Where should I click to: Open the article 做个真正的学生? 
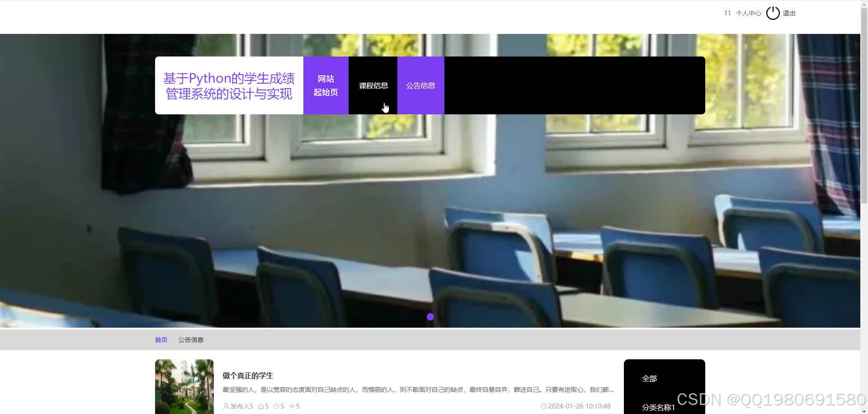pyautogui.click(x=247, y=375)
